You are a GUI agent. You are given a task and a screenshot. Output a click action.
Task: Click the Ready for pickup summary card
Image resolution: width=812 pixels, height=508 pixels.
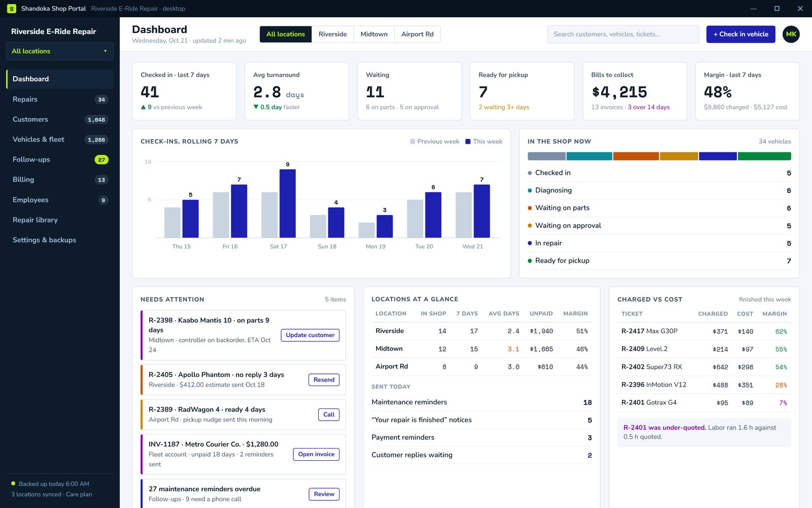pos(522,91)
